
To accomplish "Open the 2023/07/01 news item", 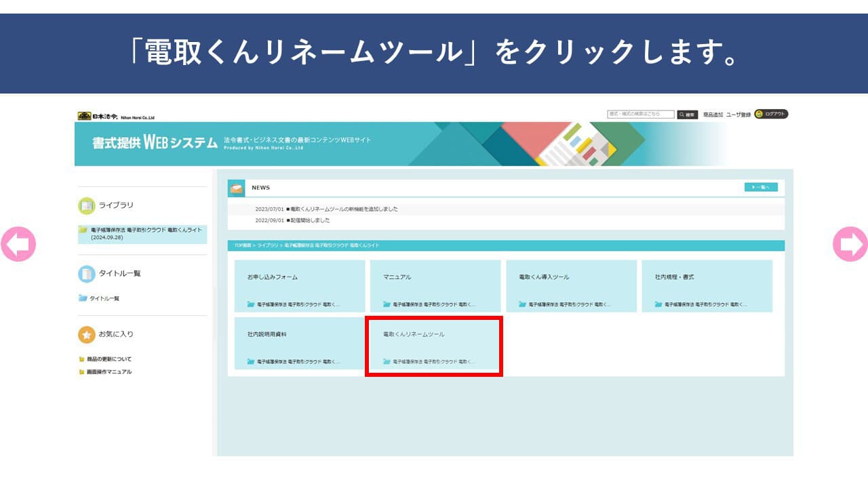I will pyautogui.click(x=327, y=209).
